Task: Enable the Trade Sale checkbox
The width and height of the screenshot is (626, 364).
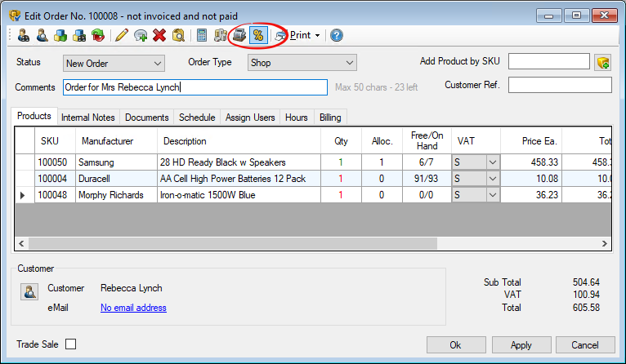Action: coord(70,344)
